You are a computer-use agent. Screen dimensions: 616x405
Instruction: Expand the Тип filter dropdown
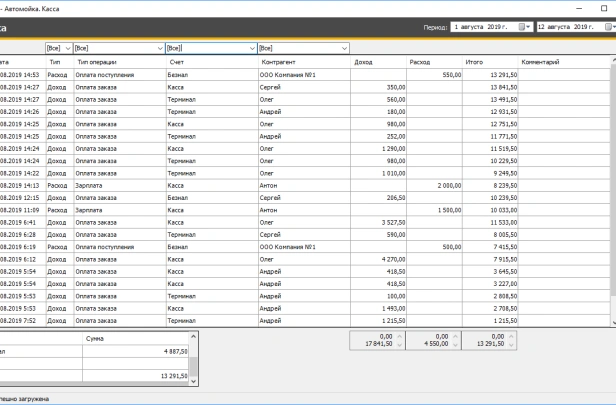[67, 47]
